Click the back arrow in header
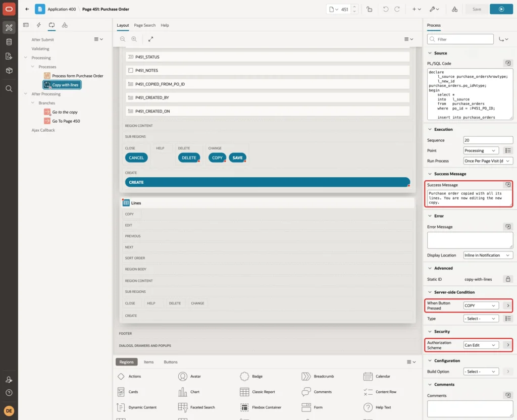Image resolution: width=517 pixels, height=420 pixels. click(x=27, y=9)
